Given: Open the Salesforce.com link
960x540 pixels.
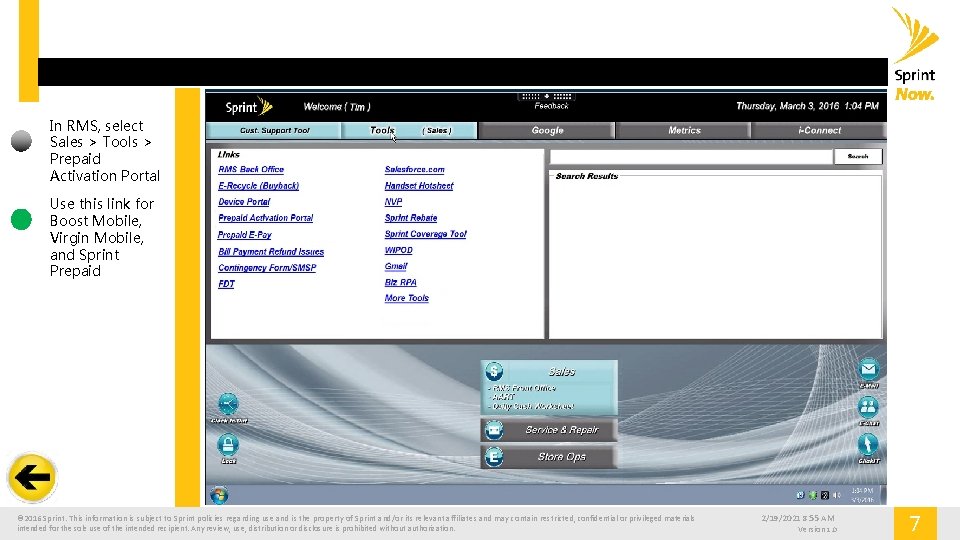Looking at the screenshot, I should [414, 170].
